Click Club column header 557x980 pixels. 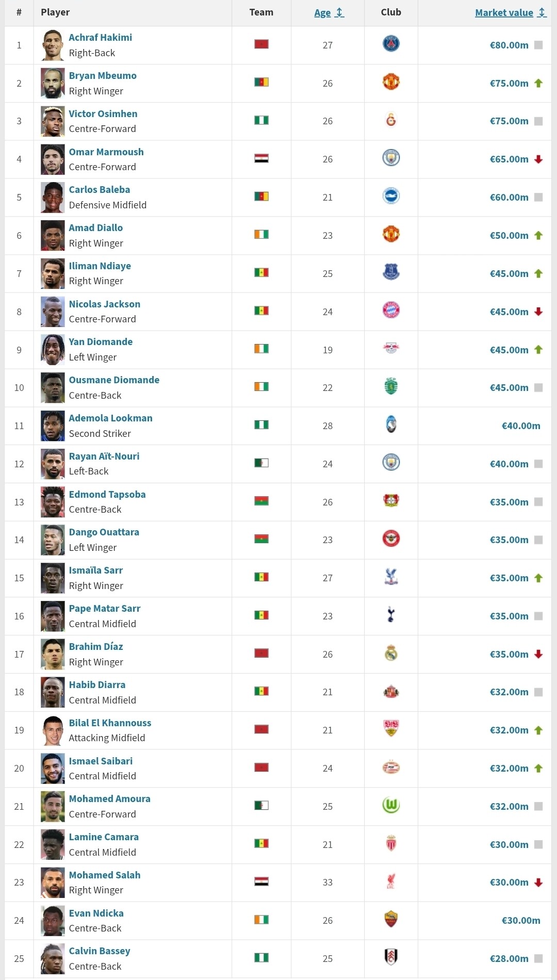391,12
